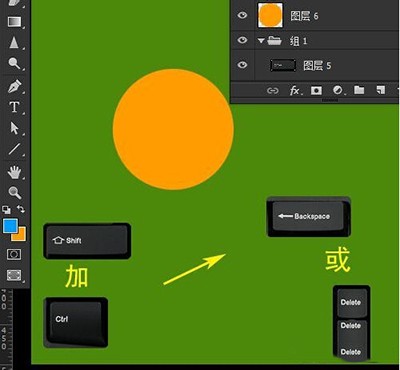Hide layer 图层 6 with eye icon

click(242, 15)
